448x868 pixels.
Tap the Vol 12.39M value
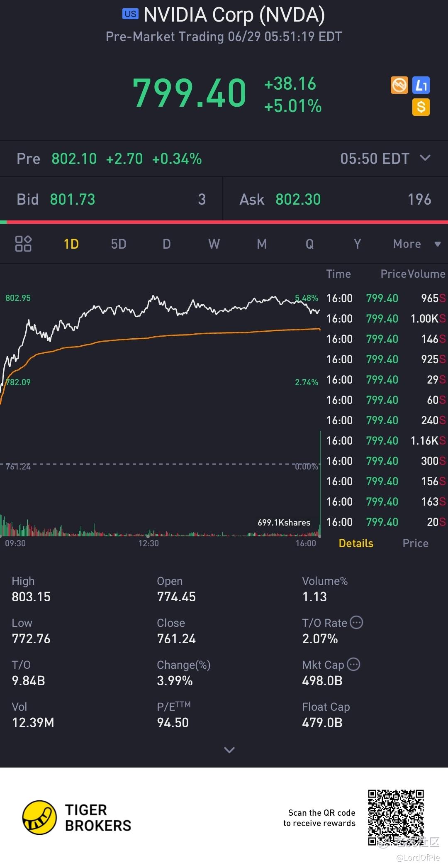point(33,722)
